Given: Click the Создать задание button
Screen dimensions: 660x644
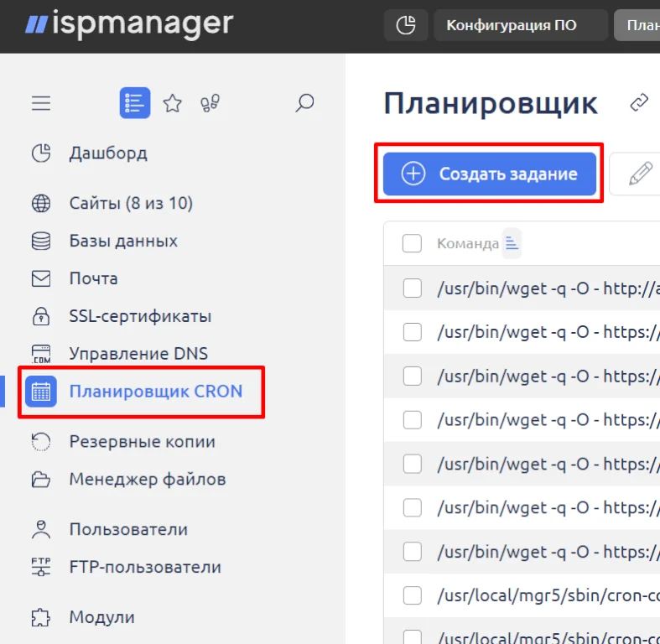Looking at the screenshot, I should (490, 174).
